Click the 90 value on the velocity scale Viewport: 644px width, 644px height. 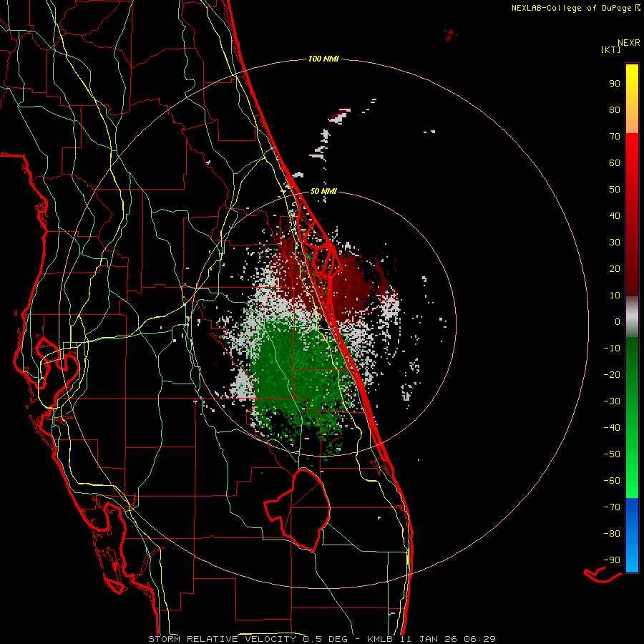click(x=615, y=84)
